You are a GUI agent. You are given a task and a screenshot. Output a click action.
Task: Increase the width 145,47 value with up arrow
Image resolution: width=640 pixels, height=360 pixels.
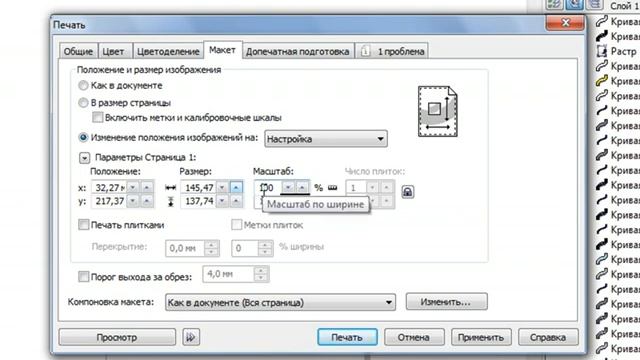click(x=236, y=187)
